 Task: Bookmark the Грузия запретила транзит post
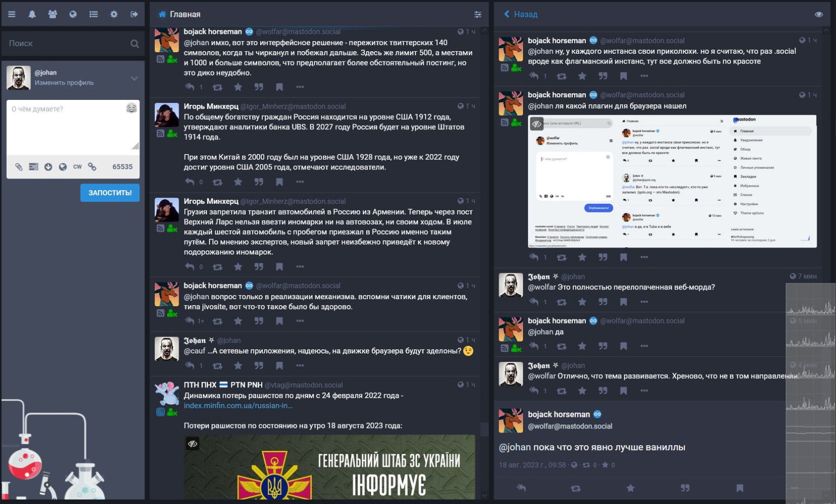pos(279,267)
